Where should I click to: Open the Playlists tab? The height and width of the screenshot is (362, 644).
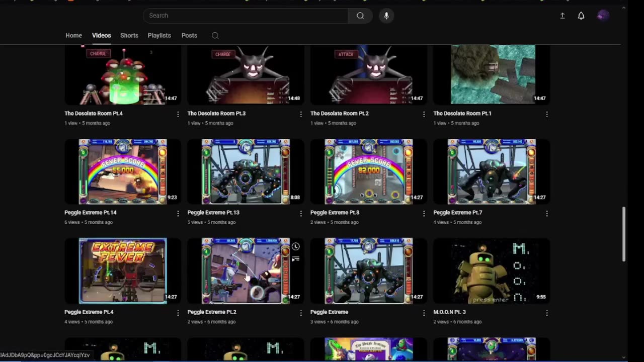click(159, 36)
